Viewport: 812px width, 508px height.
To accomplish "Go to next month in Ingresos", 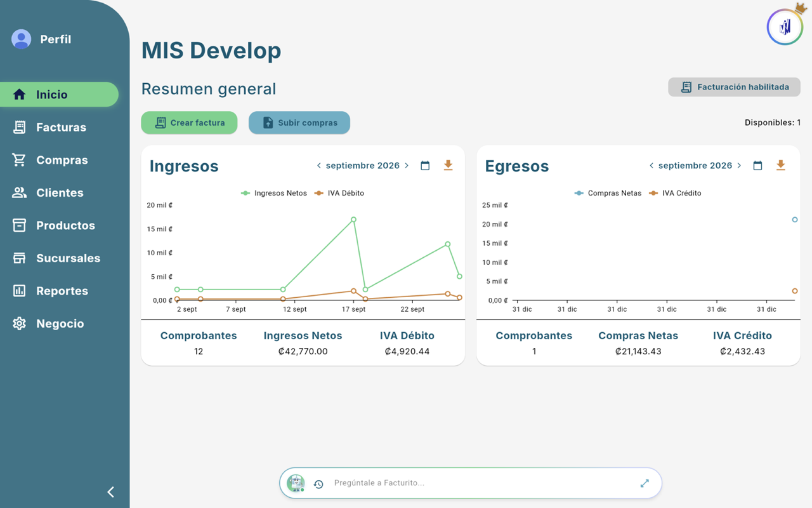I will (x=407, y=166).
